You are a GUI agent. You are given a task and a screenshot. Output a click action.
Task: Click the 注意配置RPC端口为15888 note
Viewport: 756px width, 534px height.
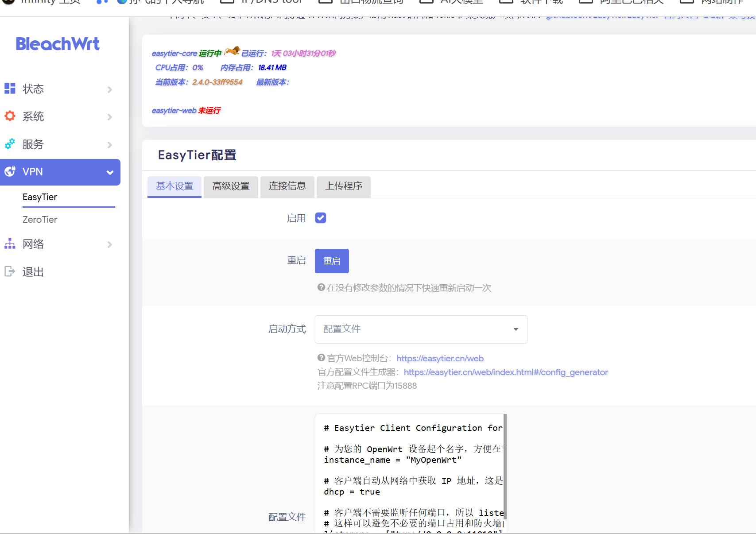point(367,386)
